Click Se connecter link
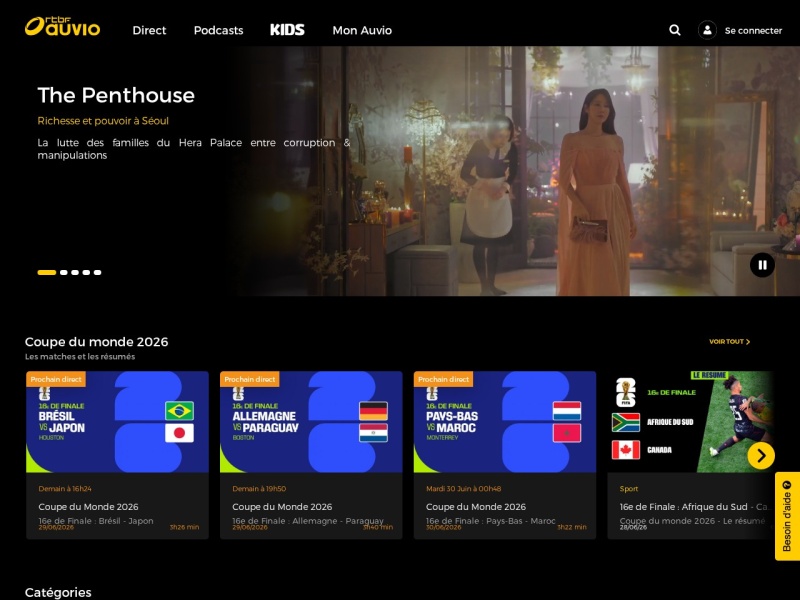 (753, 31)
